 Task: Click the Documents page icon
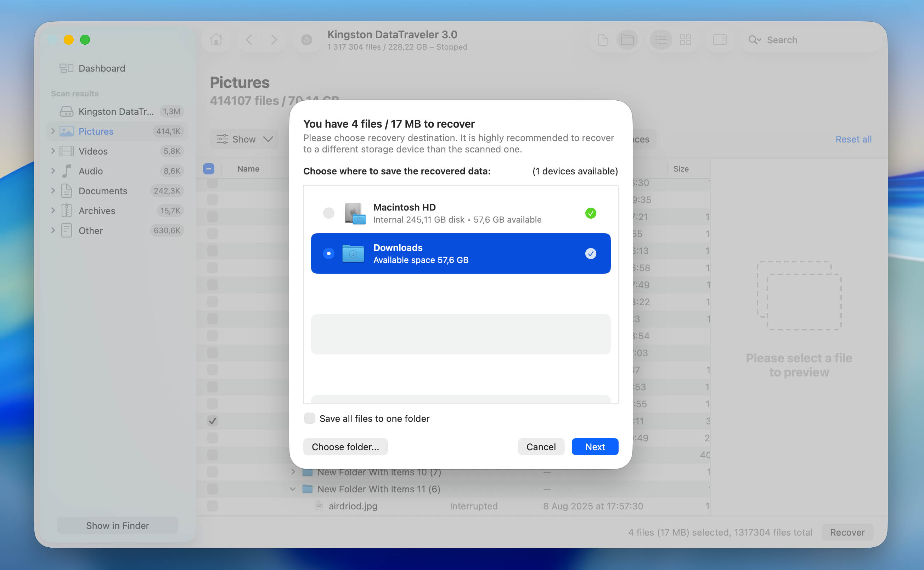point(67,191)
